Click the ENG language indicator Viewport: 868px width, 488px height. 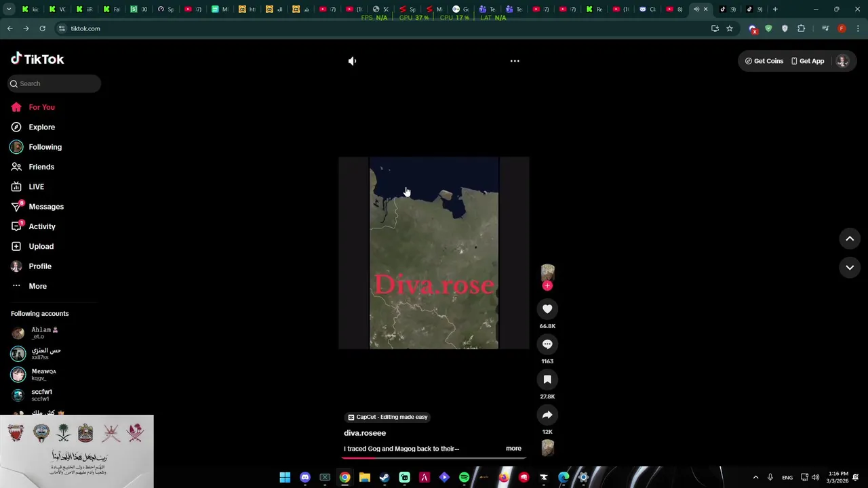(x=787, y=477)
